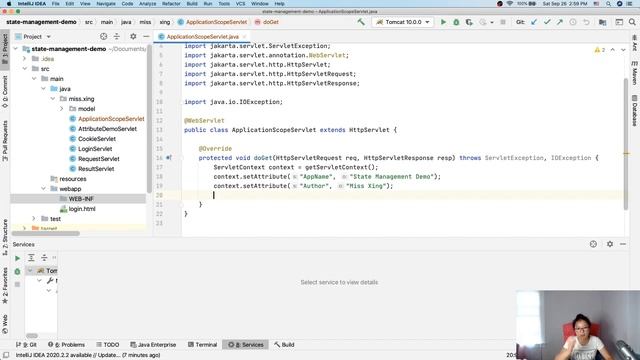Click the IntelliJ IDEA update notification in status bar
Image resolution: width=640 pixels, height=360 pixels.
click(x=88, y=355)
